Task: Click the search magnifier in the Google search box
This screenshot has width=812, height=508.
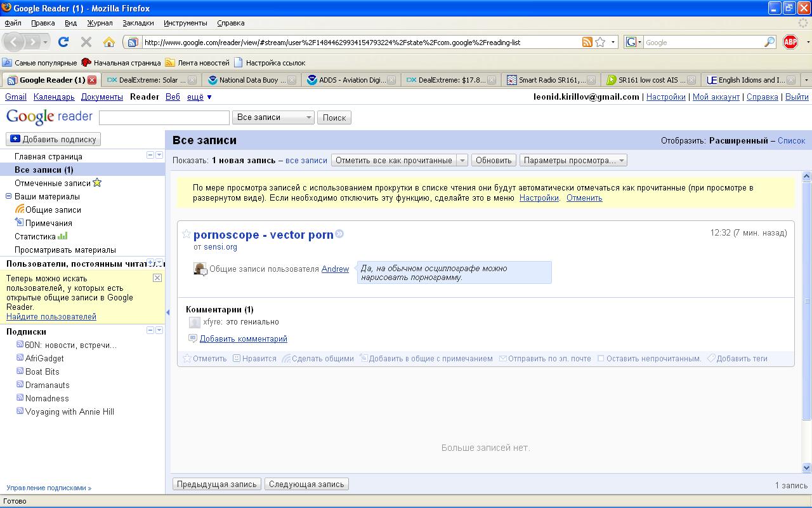Action: click(769, 42)
